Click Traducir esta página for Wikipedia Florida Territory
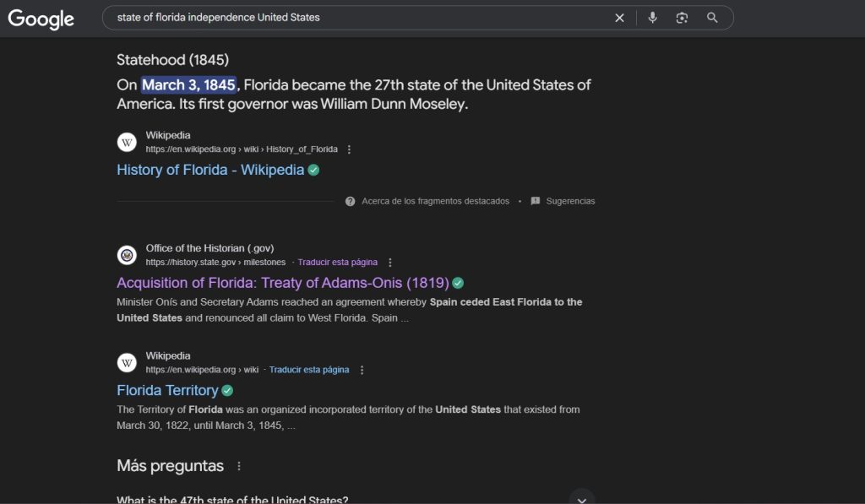The width and height of the screenshot is (865, 504). pos(309,370)
